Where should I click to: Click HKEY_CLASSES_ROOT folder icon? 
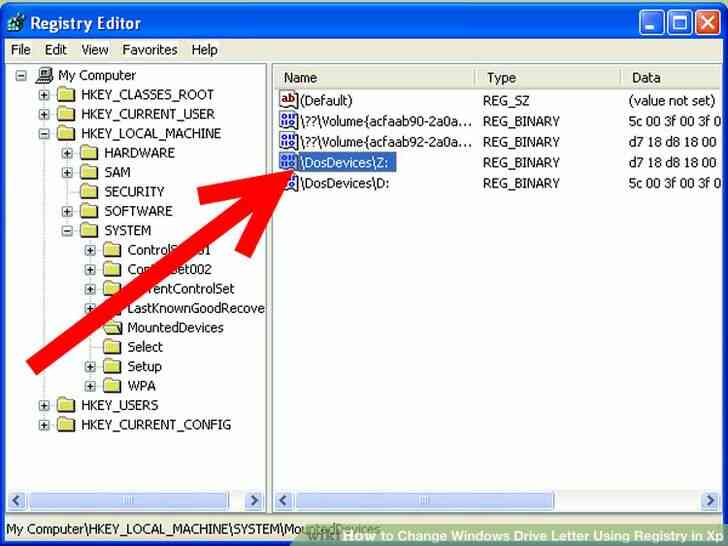click(x=66, y=95)
